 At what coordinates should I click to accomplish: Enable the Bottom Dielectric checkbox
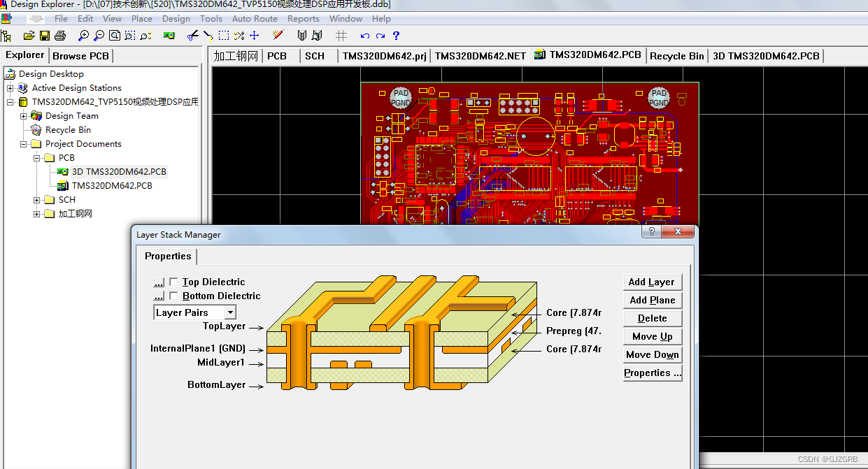173,295
